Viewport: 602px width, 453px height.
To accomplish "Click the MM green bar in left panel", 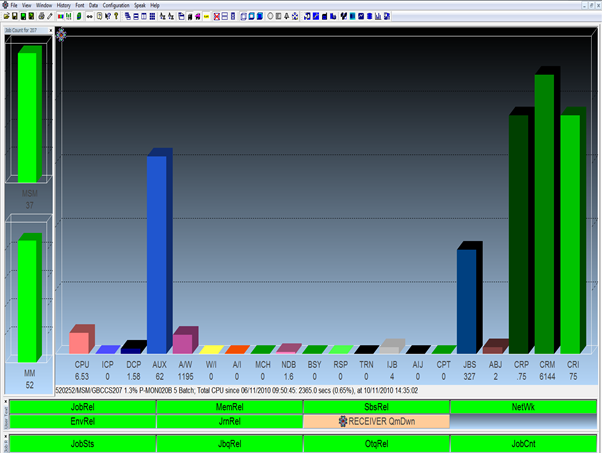I will (28, 298).
